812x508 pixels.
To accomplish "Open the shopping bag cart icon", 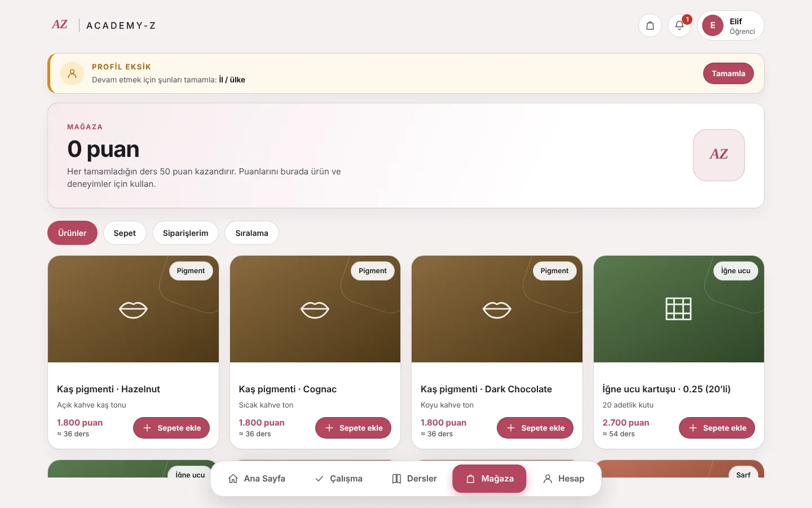I will (650, 25).
